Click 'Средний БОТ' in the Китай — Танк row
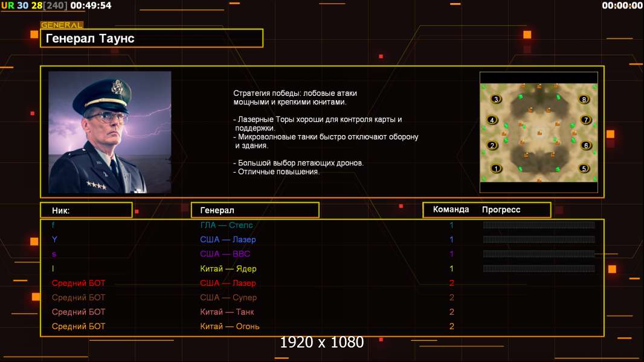644x362 pixels. click(x=79, y=312)
